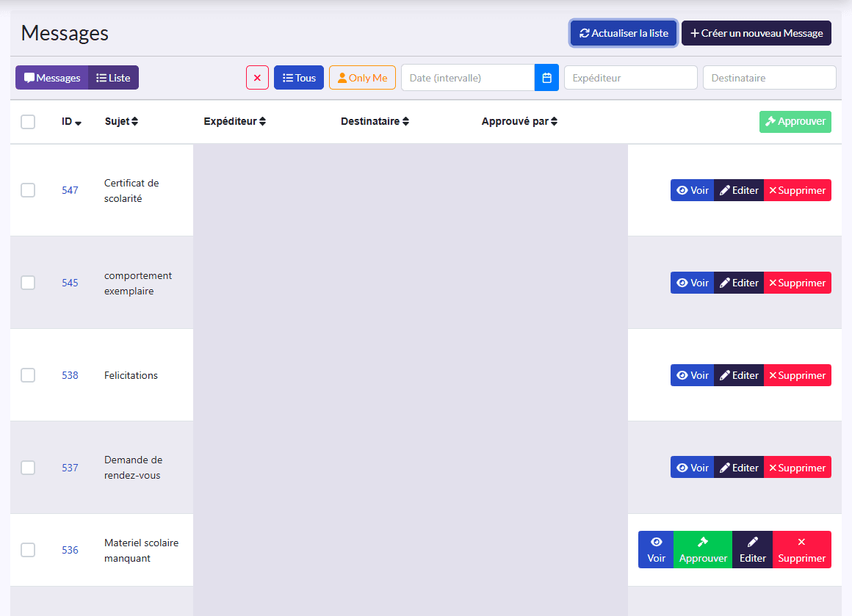Check the select-all checkbox in header
This screenshot has width=852, height=616.
pyautogui.click(x=28, y=122)
